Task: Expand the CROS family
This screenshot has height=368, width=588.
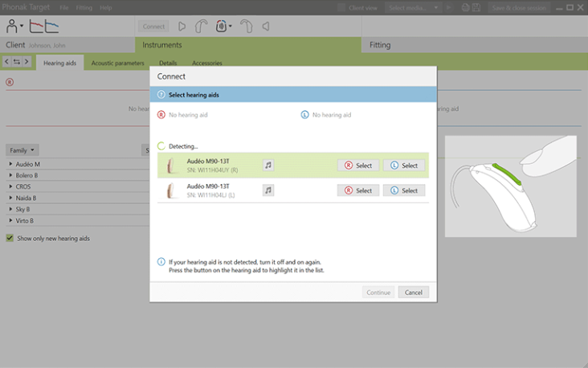Action: click(x=10, y=186)
